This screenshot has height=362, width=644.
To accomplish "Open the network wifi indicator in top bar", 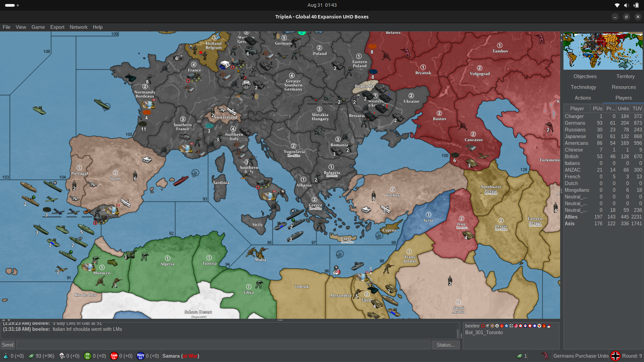I will [617, 5].
